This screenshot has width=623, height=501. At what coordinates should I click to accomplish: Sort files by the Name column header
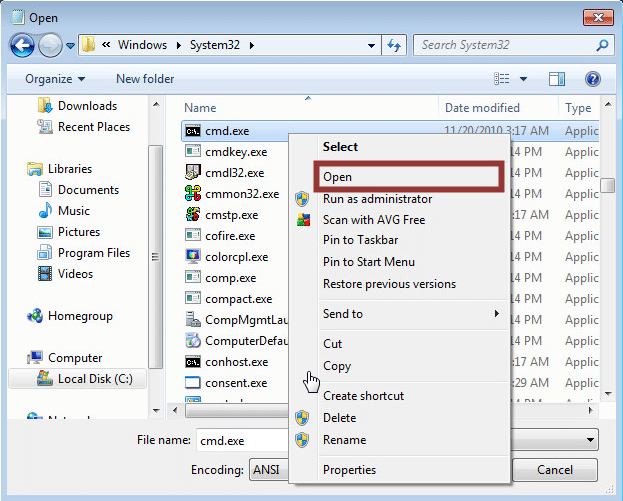tap(200, 108)
